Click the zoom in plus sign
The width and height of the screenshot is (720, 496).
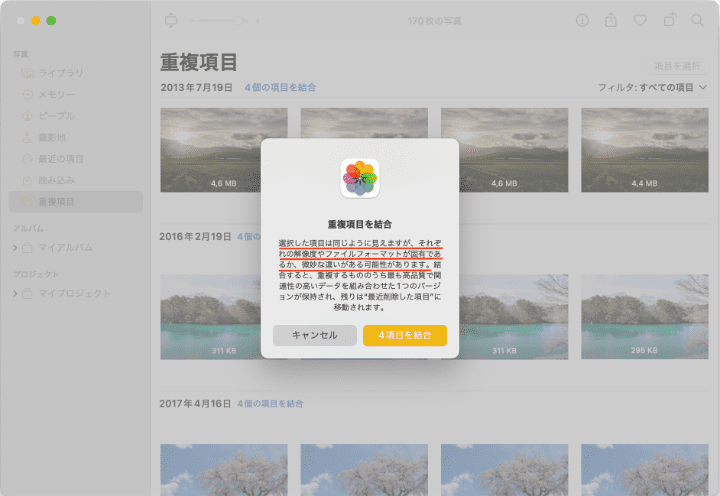257,21
